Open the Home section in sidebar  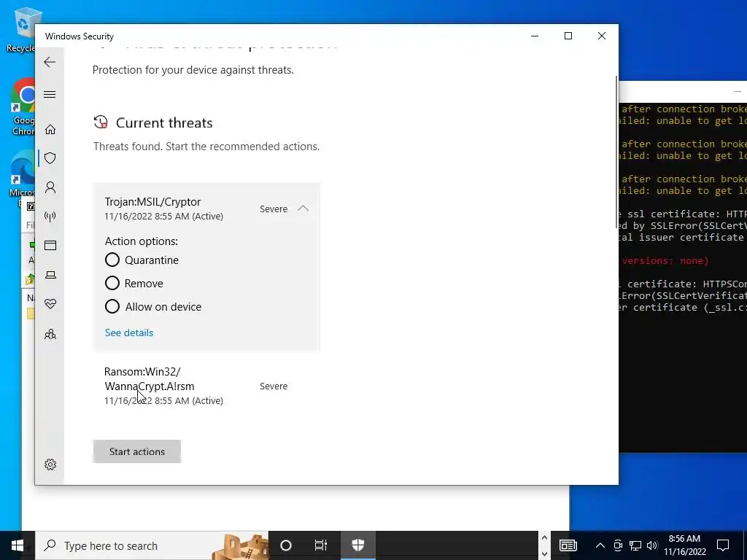click(x=50, y=130)
